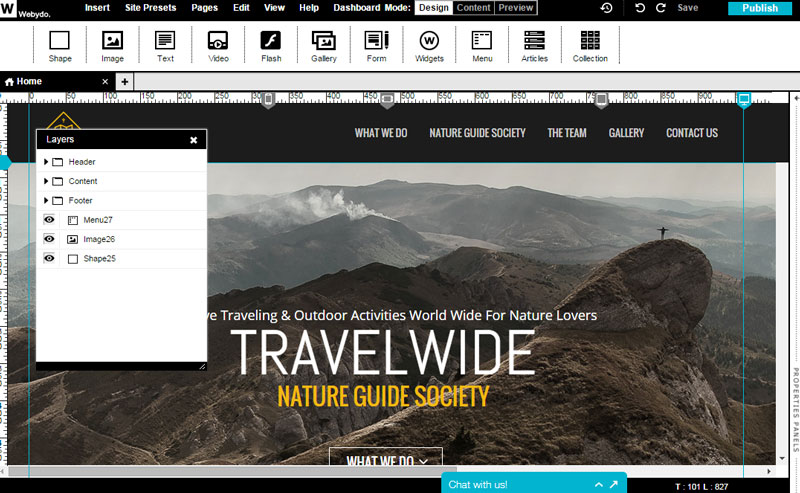Select the TRAVELWIDE headline text

[x=383, y=352]
